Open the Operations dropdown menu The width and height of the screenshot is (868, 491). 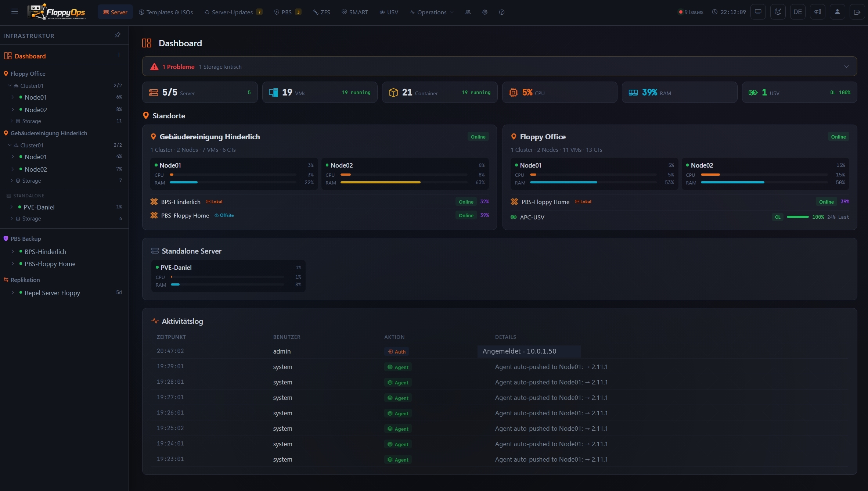click(431, 12)
